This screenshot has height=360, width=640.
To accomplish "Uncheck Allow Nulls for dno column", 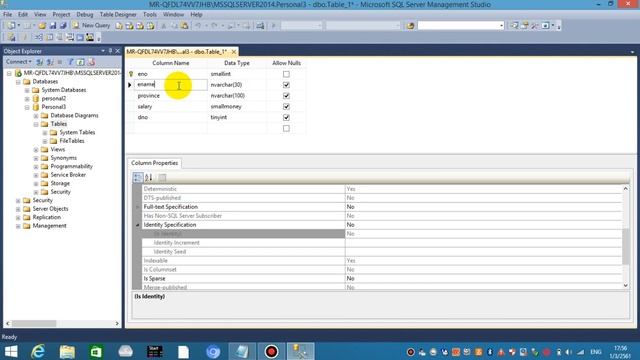I will click(x=286, y=117).
